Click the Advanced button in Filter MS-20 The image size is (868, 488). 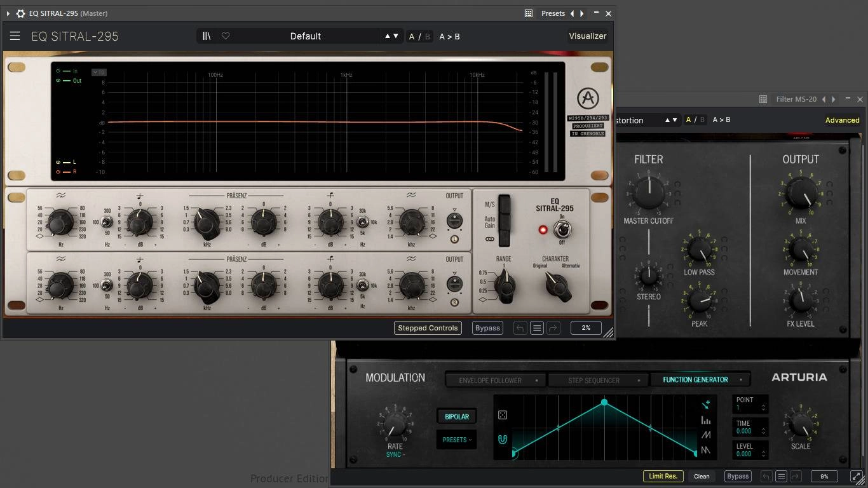pyautogui.click(x=842, y=120)
